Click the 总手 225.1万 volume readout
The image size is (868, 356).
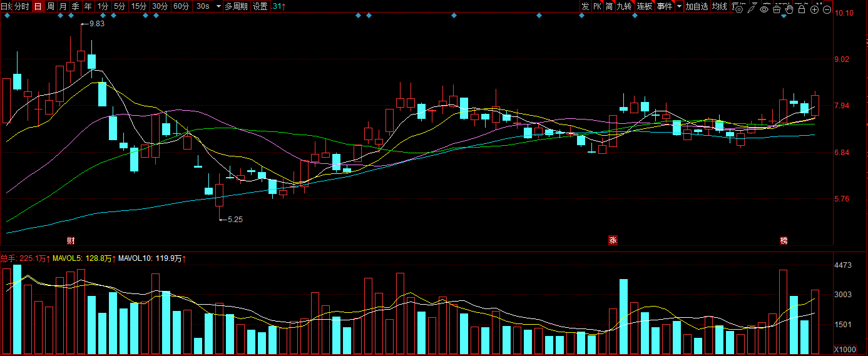(25, 258)
